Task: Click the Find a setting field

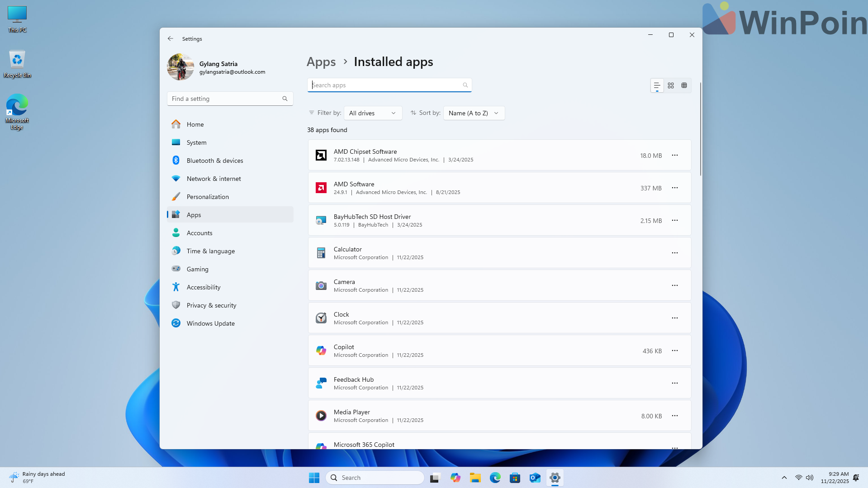Action: (x=225, y=99)
